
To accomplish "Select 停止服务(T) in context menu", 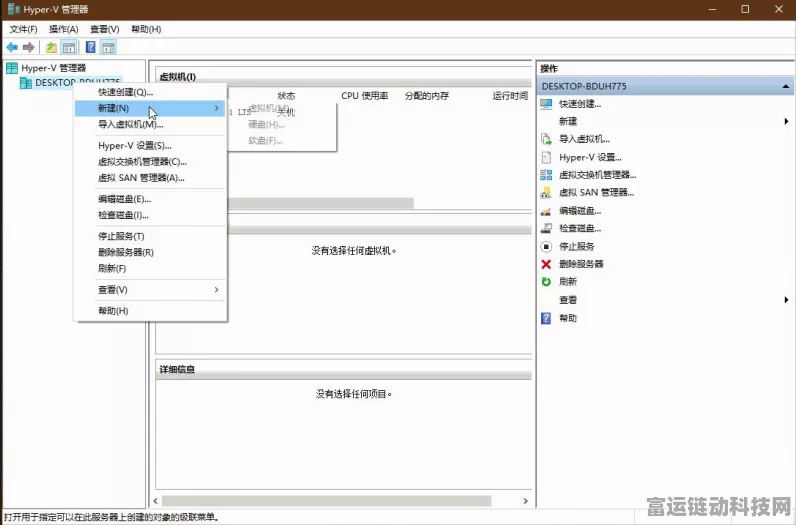I will click(150, 237).
